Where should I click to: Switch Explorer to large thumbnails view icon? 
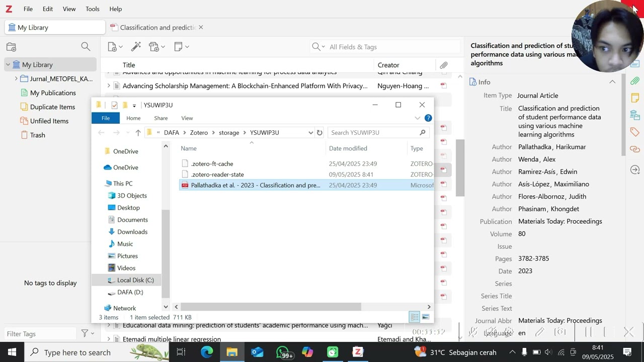426,317
